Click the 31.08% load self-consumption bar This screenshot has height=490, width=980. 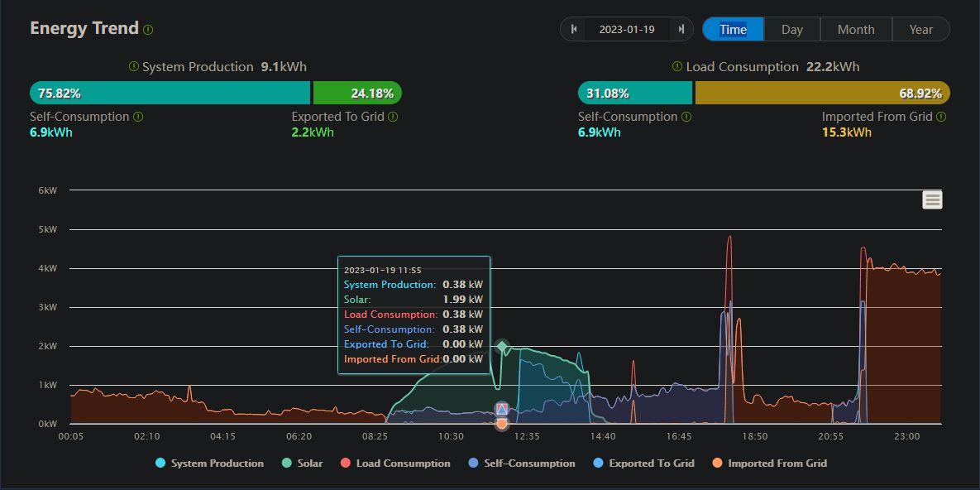pyautogui.click(x=634, y=94)
